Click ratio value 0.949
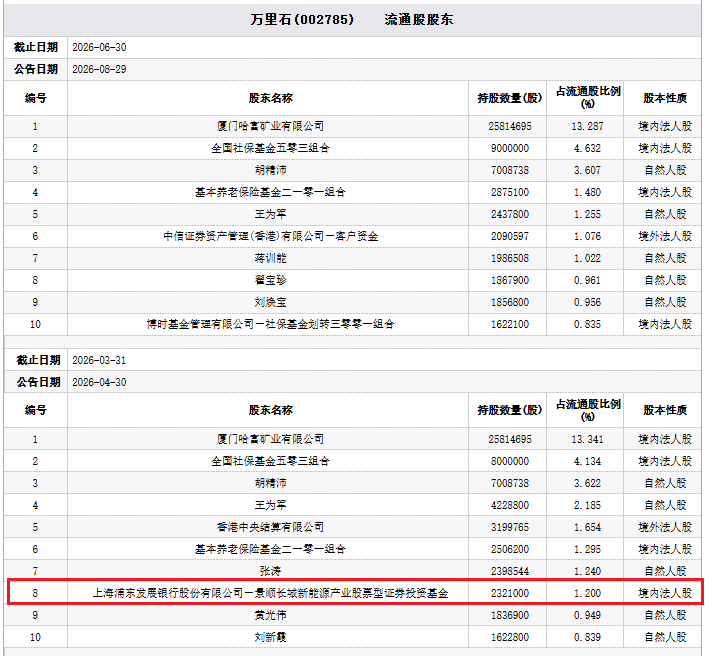 (x=587, y=615)
